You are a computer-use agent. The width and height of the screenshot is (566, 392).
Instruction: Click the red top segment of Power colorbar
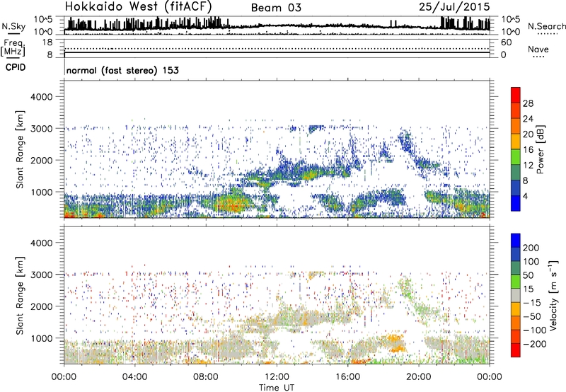tap(516, 95)
